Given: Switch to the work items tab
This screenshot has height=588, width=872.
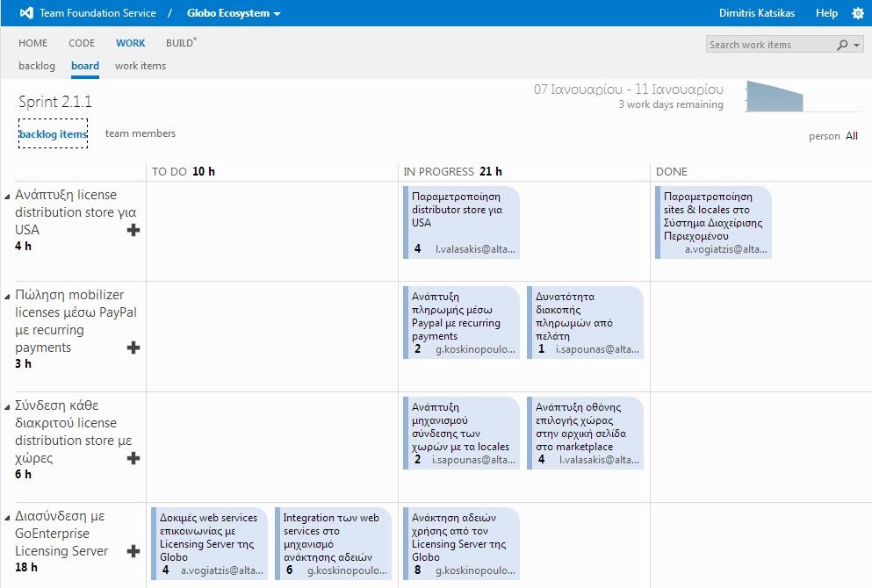Looking at the screenshot, I should pos(141,66).
